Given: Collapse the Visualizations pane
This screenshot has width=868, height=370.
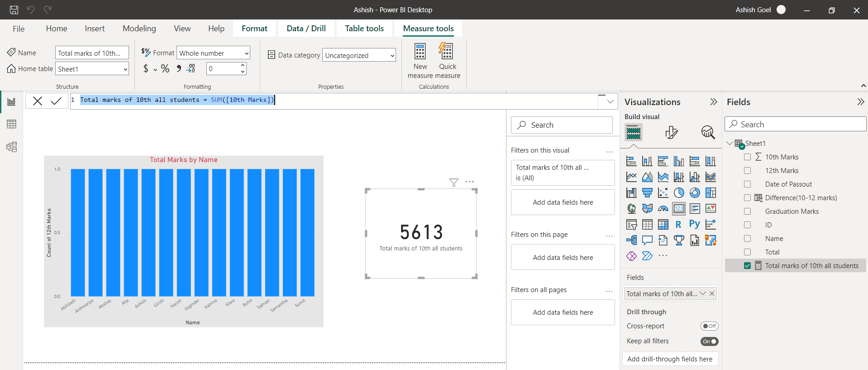Looking at the screenshot, I should click(x=713, y=102).
